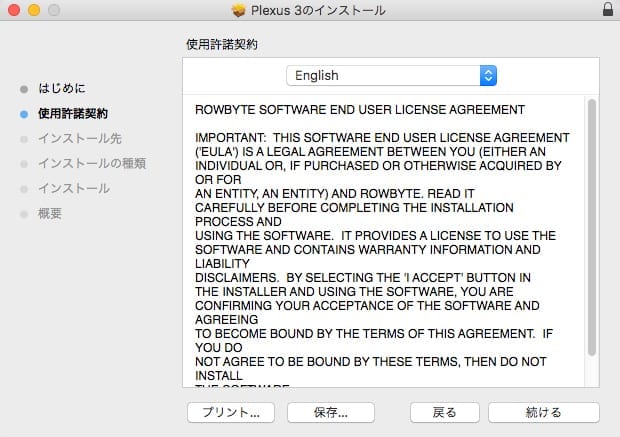Select the インストール先 step in the sidebar
The width and height of the screenshot is (620, 437).
point(80,138)
